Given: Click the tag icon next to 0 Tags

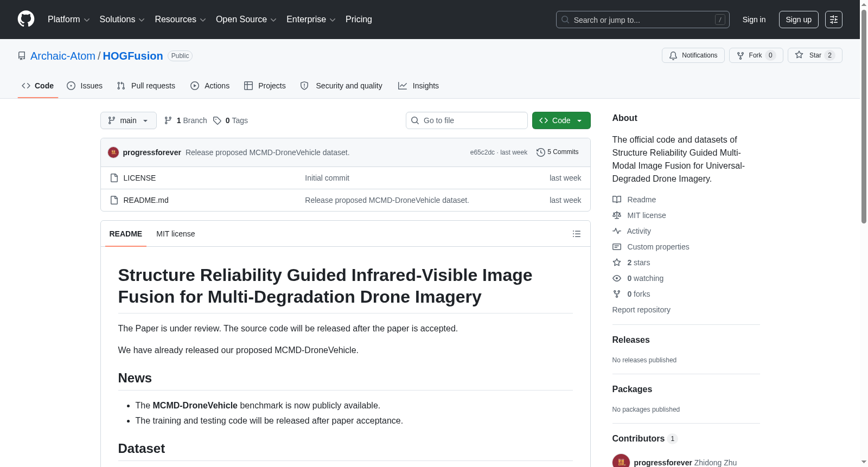Looking at the screenshot, I should [217, 120].
